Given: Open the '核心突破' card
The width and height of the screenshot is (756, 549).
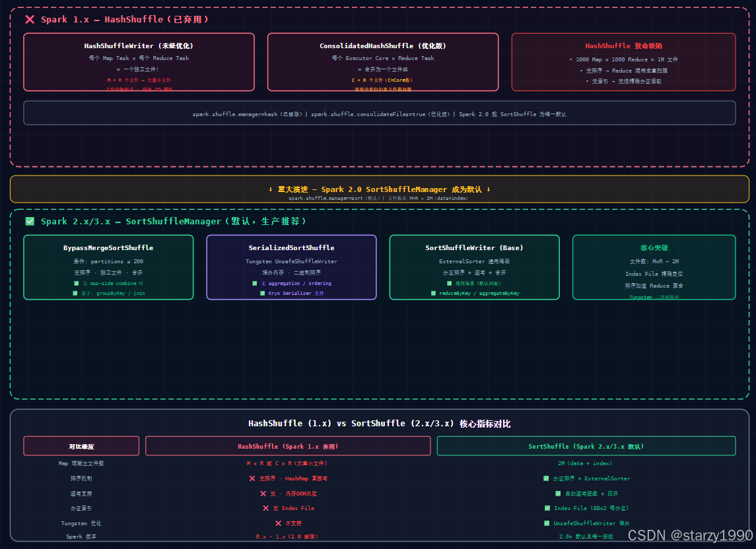Looking at the screenshot, I should tap(654, 267).
